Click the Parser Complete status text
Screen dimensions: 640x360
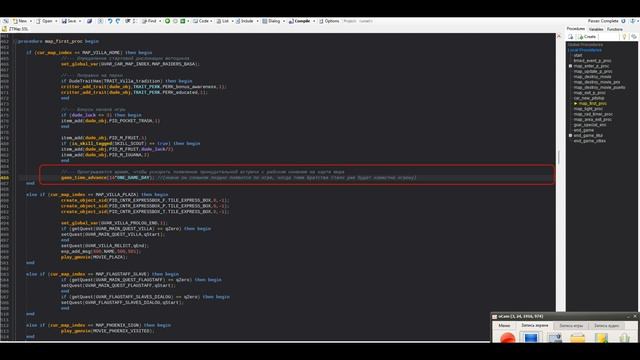tap(603, 21)
